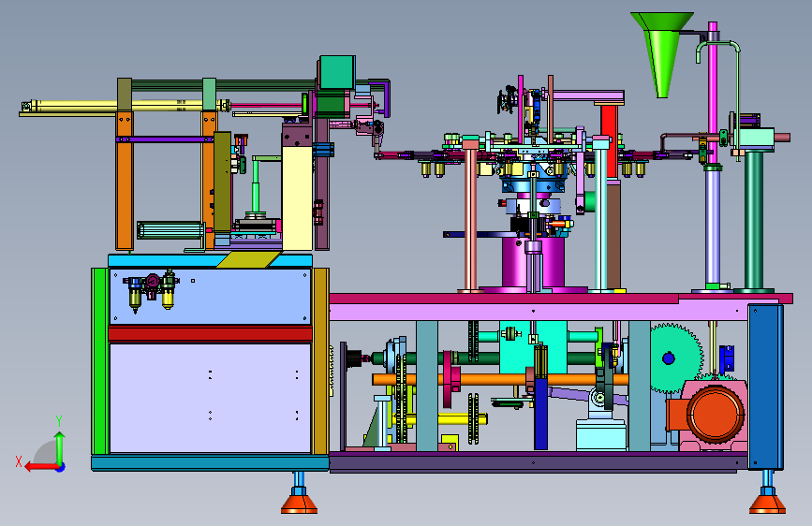Select the light pink table top beam
The width and height of the screenshot is (812, 526).
[539, 313]
